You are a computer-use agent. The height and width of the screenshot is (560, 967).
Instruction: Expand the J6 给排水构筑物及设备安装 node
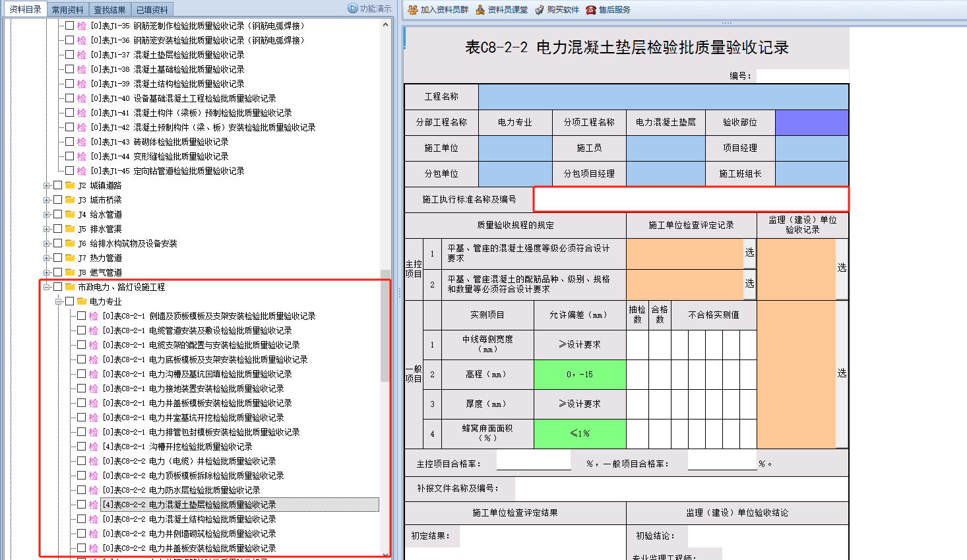click(47, 243)
